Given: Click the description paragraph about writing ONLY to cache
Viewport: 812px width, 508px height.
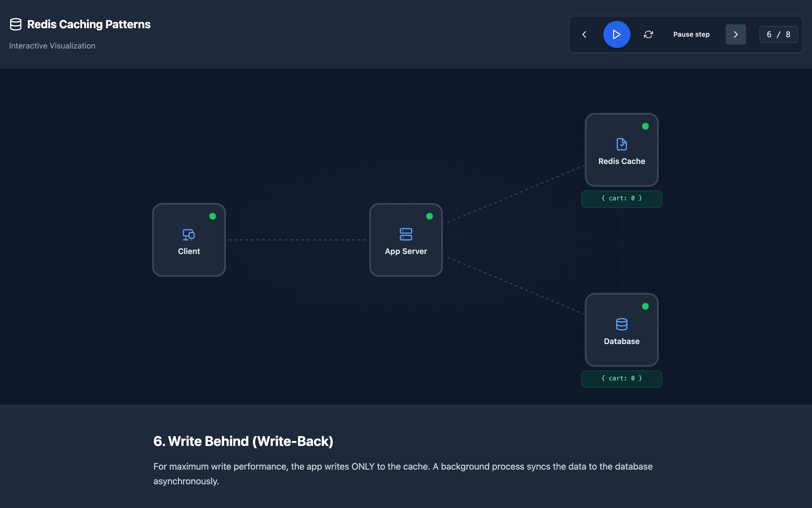Looking at the screenshot, I should (x=403, y=474).
